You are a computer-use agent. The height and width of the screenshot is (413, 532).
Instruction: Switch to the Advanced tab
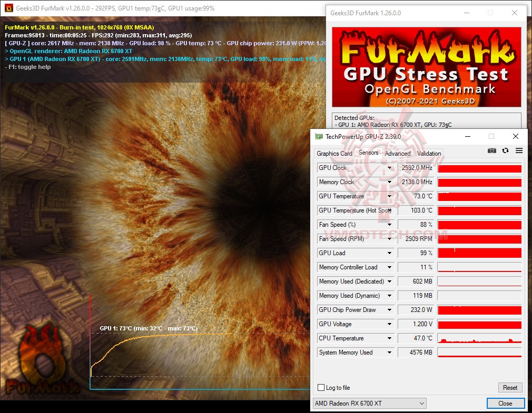[x=398, y=154]
